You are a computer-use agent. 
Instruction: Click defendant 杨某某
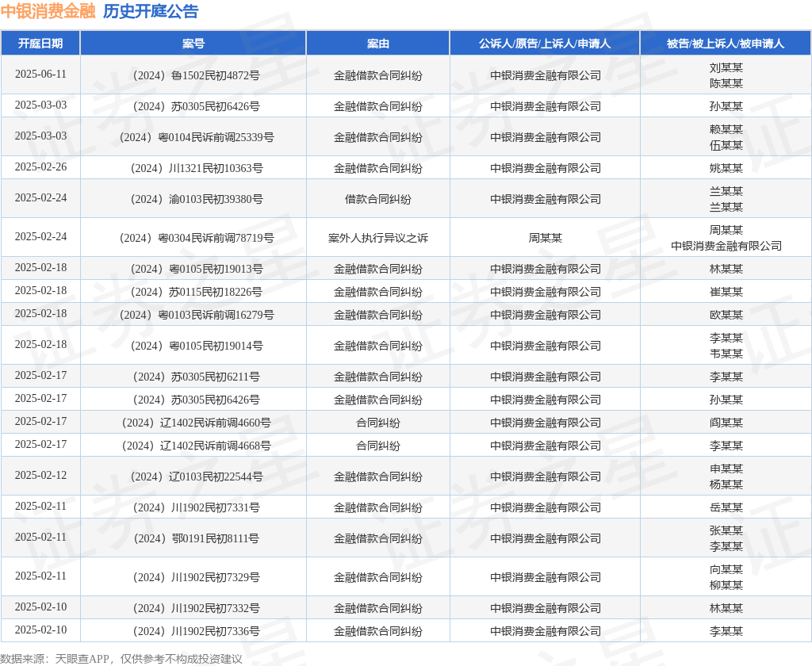click(x=726, y=484)
